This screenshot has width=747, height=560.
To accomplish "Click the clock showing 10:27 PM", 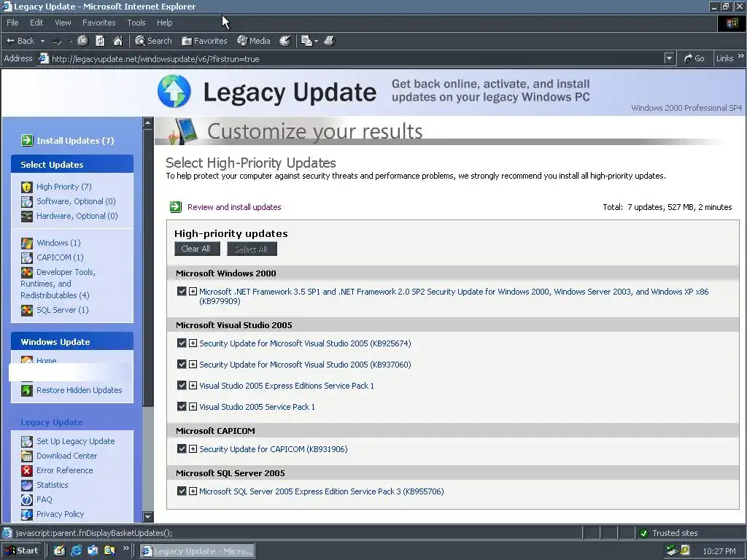I will 719,551.
